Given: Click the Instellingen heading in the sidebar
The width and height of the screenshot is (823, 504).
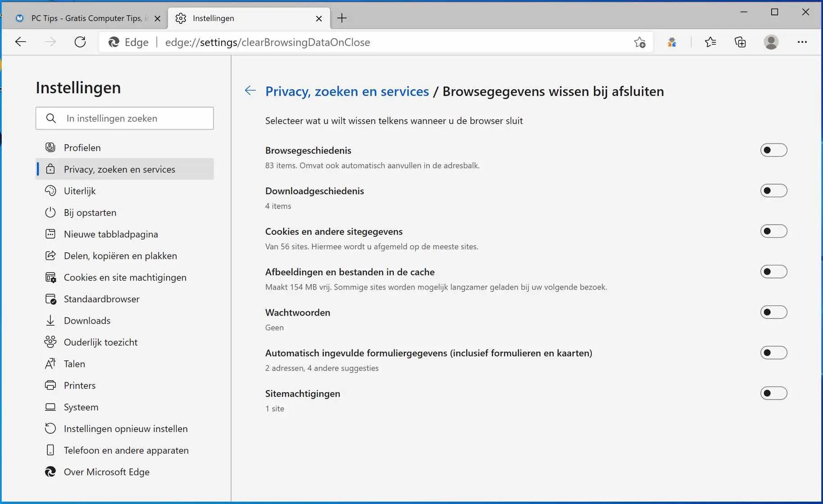Looking at the screenshot, I should click(78, 87).
